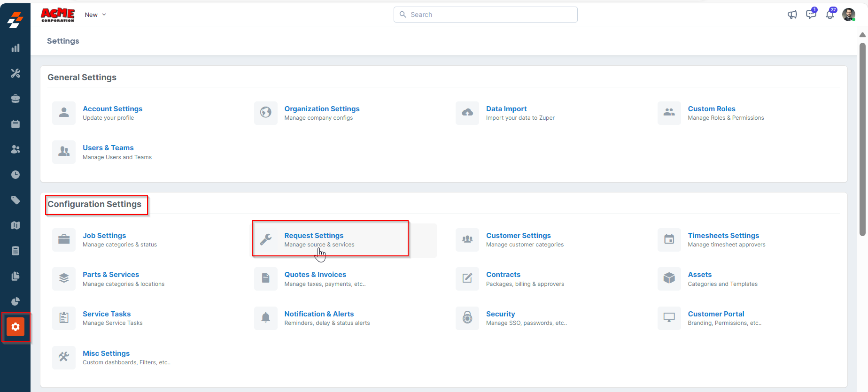Click the Data Import cloud icon
The height and width of the screenshot is (392, 868).
click(x=467, y=113)
